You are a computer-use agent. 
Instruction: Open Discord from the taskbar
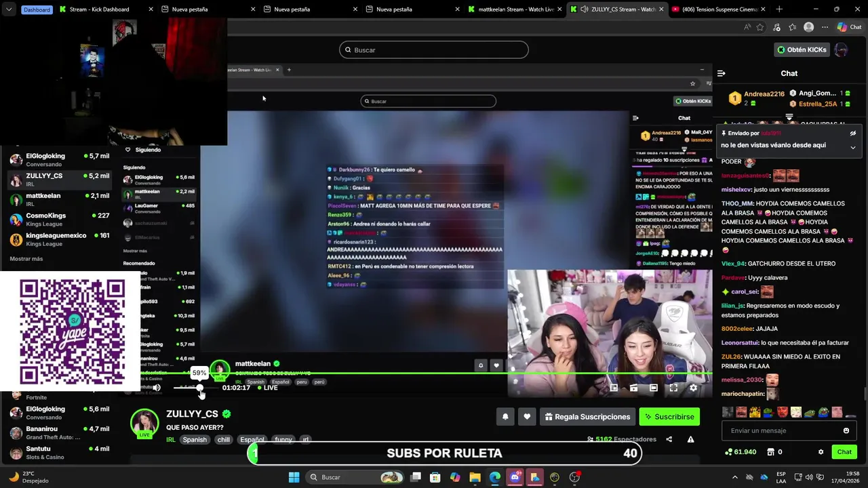[515, 477]
